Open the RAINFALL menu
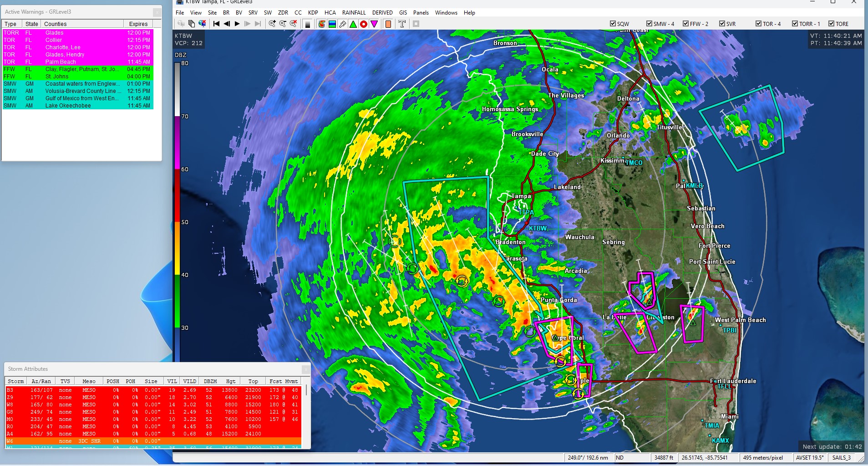This screenshot has height=466, width=868. [354, 13]
